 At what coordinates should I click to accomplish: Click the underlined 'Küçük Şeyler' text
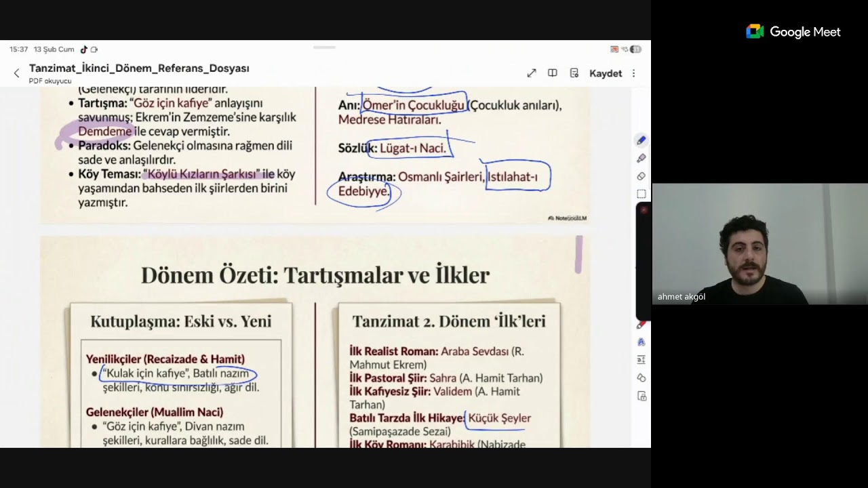[500, 418]
